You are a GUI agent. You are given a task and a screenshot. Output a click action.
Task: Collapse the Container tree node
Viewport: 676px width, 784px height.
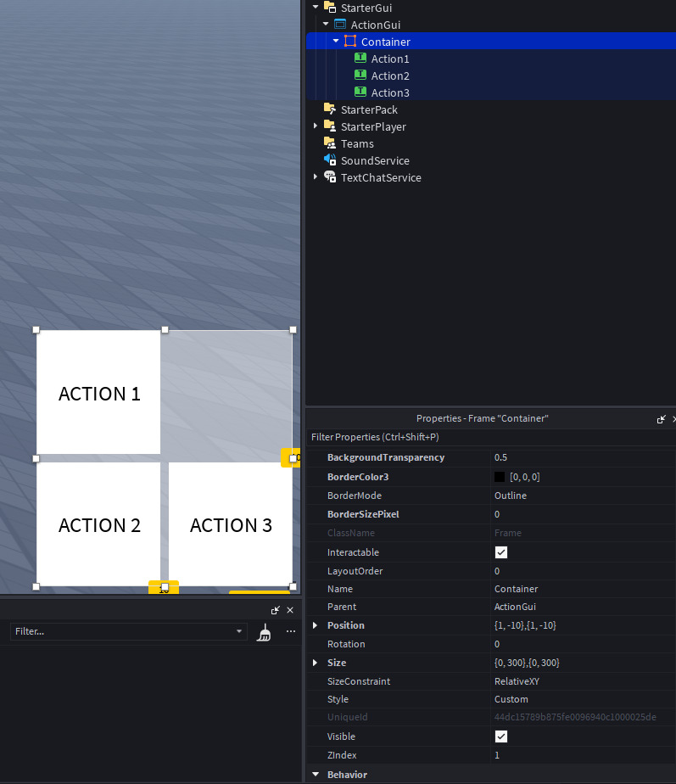click(x=336, y=41)
